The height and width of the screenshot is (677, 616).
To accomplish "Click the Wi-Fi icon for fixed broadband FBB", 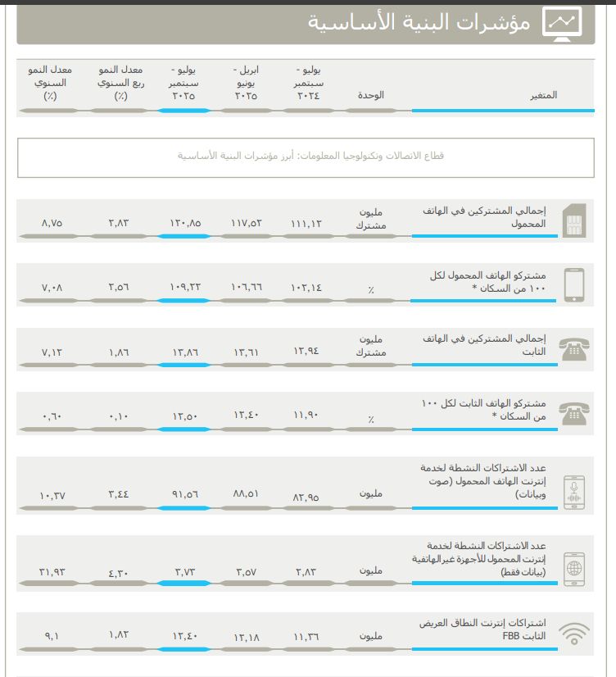I will point(573,632).
